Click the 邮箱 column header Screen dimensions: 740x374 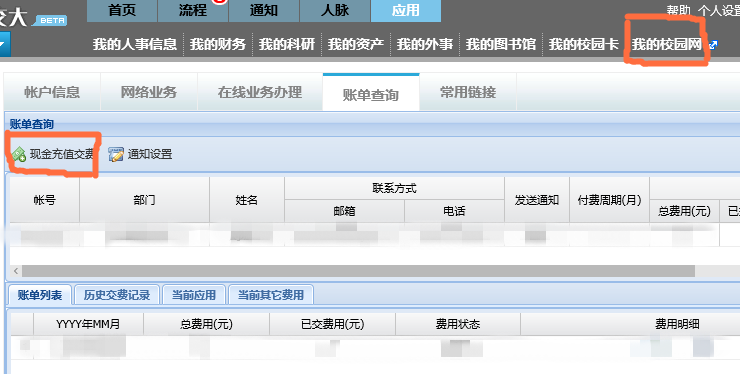345,211
